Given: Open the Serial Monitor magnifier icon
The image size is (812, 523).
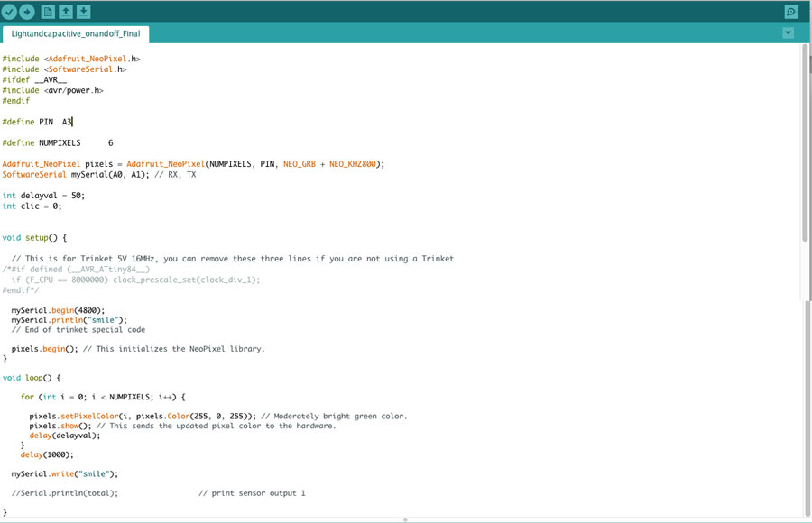Looking at the screenshot, I should pyautogui.click(x=791, y=12).
